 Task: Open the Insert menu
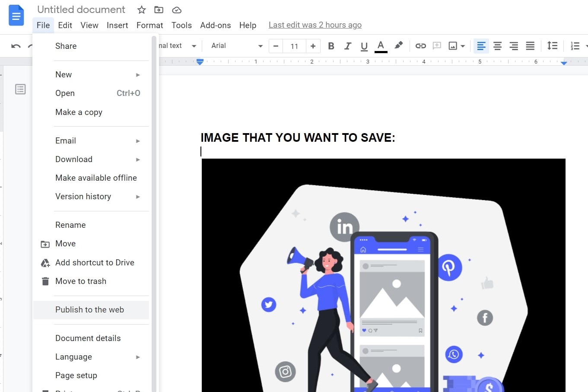[118, 25]
